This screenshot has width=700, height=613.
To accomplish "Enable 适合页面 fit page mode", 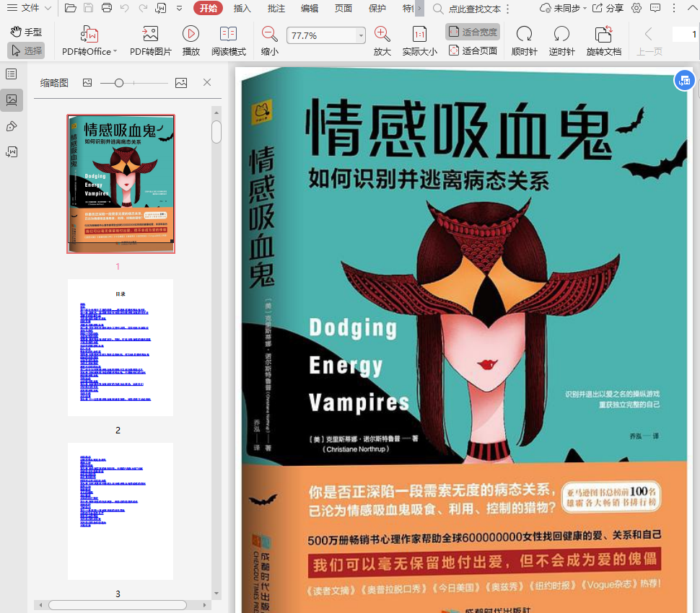I will [x=473, y=50].
